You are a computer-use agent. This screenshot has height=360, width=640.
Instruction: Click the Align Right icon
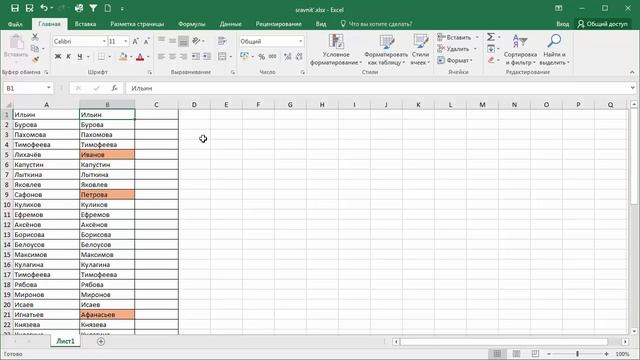pyautogui.click(x=184, y=56)
